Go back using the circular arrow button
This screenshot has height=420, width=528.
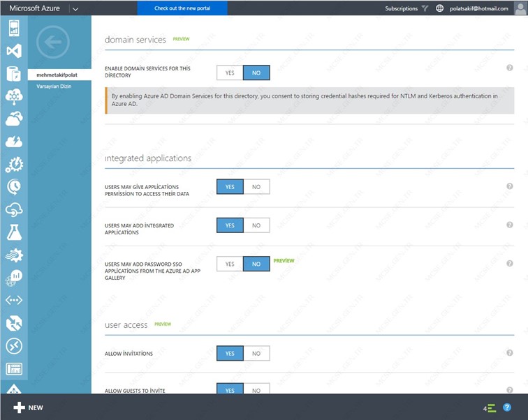pyautogui.click(x=53, y=42)
